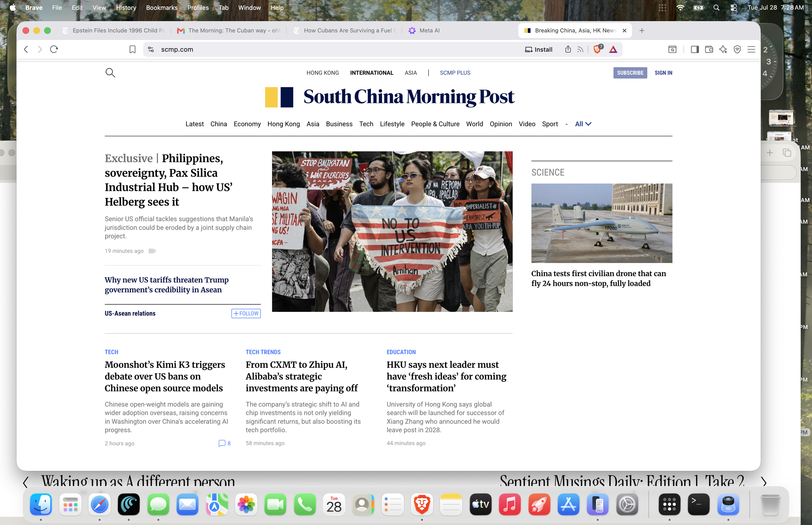Open Messages from the Dock
This screenshot has height=525, width=812.
click(x=158, y=504)
